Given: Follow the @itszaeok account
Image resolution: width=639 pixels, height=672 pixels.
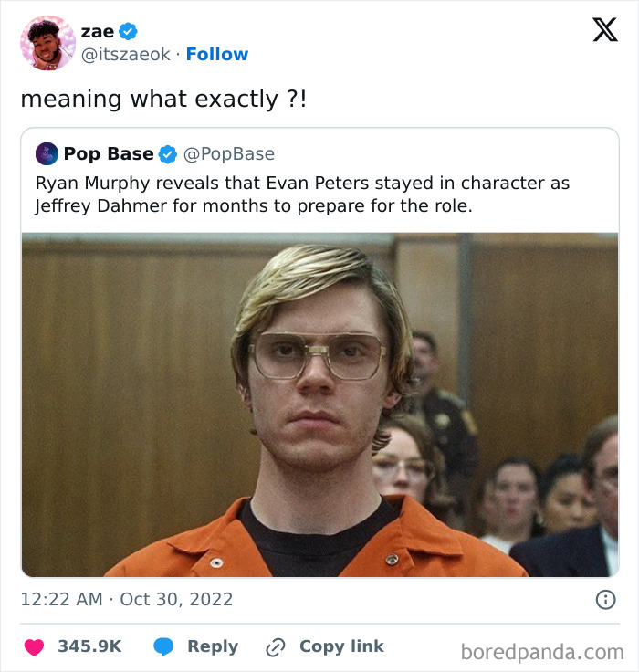Looking at the screenshot, I should 217,55.
